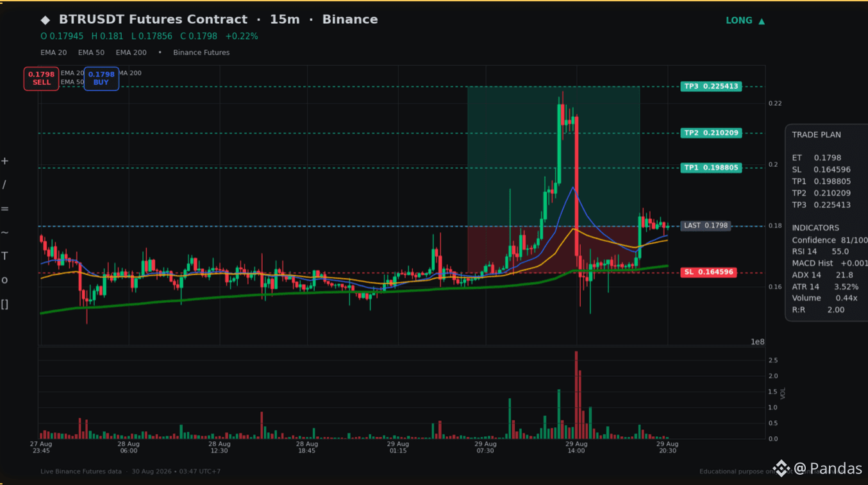Click EMA 50 in the header legend row
Viewport: 868px width, 485px height.
[91, 53]
